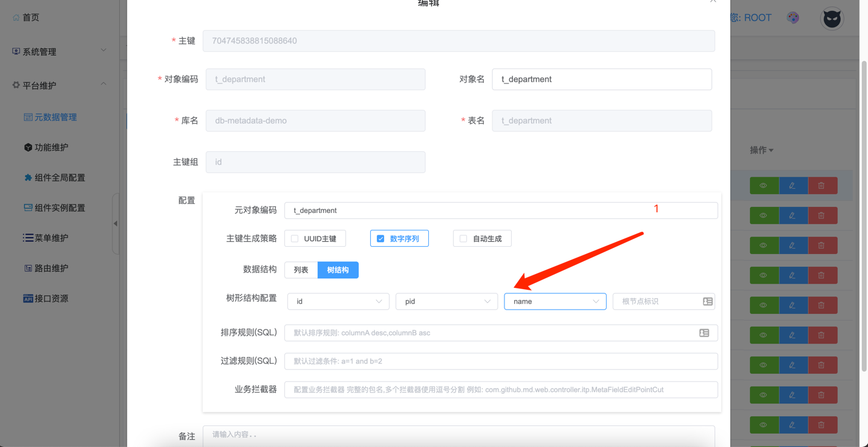Check the 自动生成 option
Image resolution: width=868 pixels, height=447 pixels.
click(x=463, y=239)
